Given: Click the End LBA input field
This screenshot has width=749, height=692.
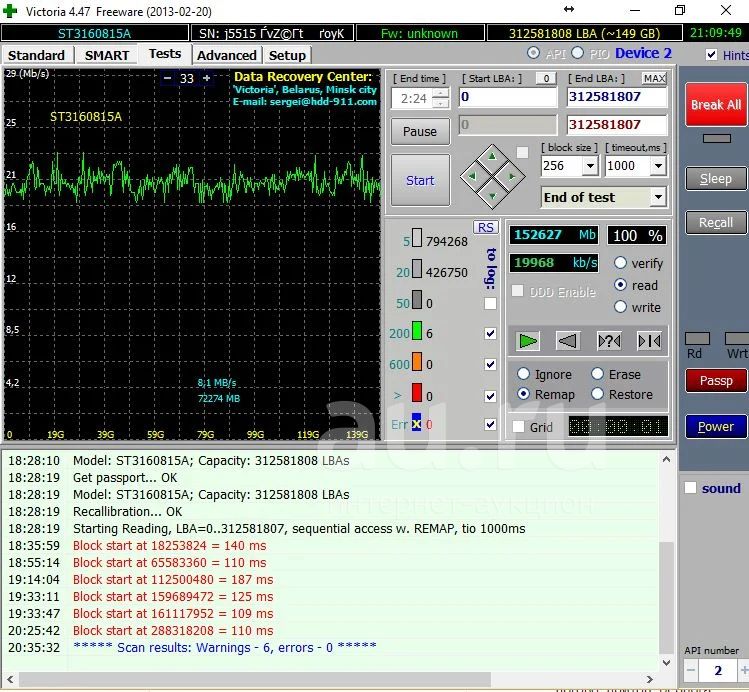Looking at the screenshot, I should point(617,97).
